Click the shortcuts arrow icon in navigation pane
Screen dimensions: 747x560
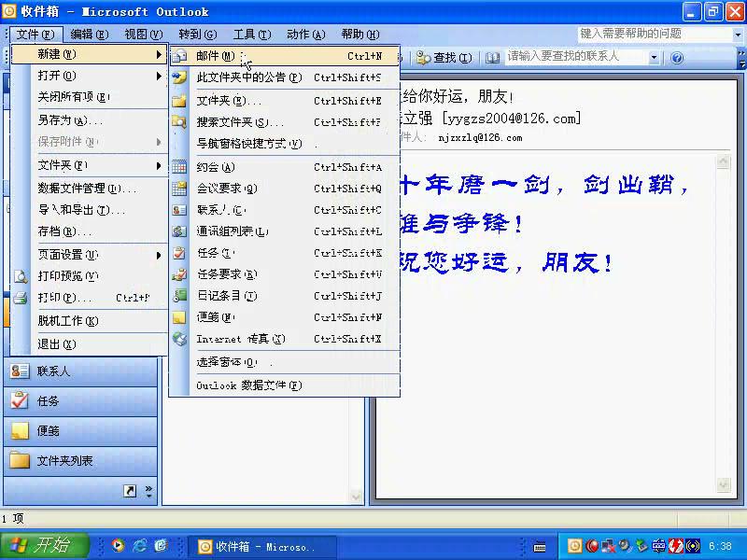point(130,491)
